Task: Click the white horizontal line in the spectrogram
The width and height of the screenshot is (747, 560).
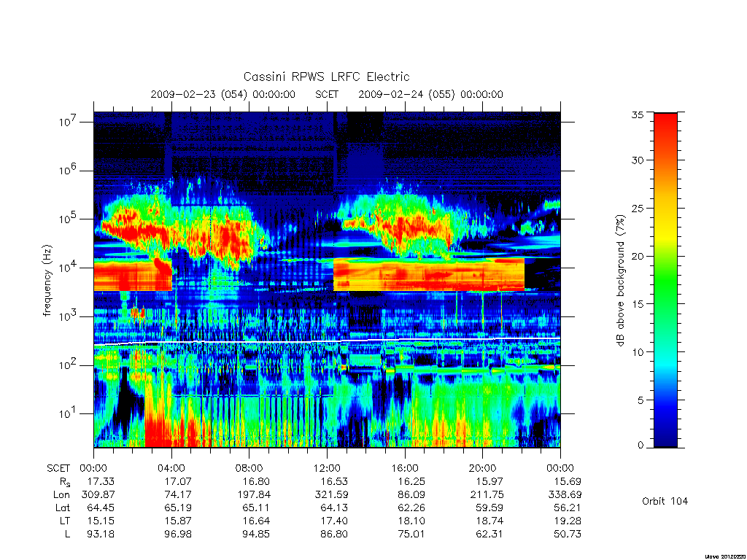Action: pos(327,341)
